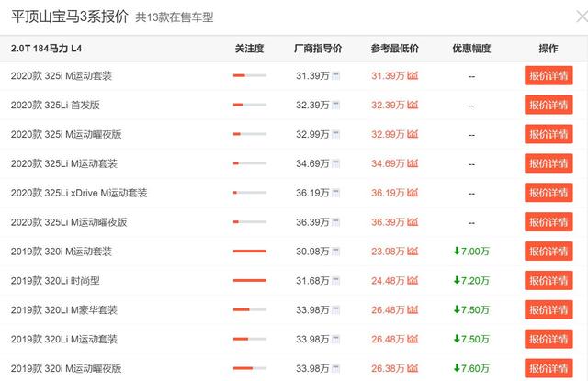The image size is (588, 381).
Task: Click 报价详情 for 2020款 325Li M运动套装
Action: click(x=548, y=163)
